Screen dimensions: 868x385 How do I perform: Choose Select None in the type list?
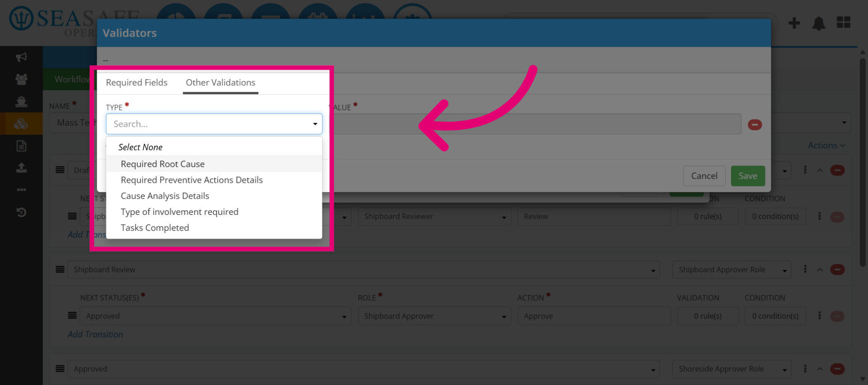tap(214, 147)
